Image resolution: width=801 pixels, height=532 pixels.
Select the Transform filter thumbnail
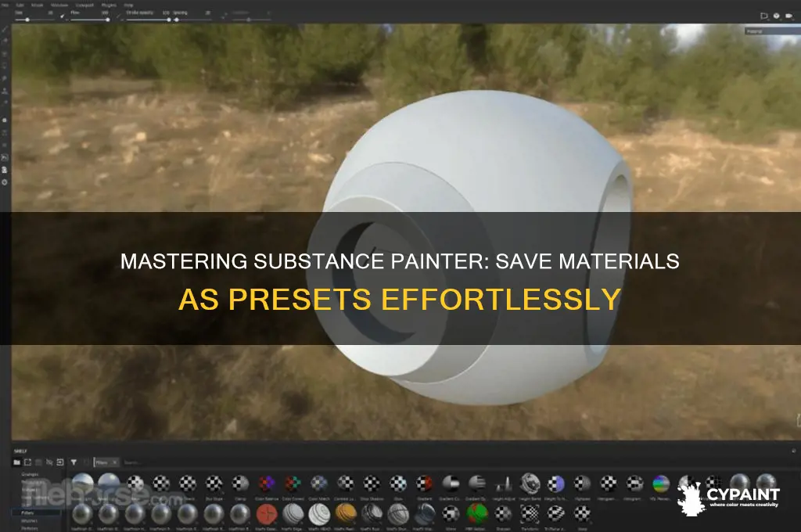pos(530,513)
